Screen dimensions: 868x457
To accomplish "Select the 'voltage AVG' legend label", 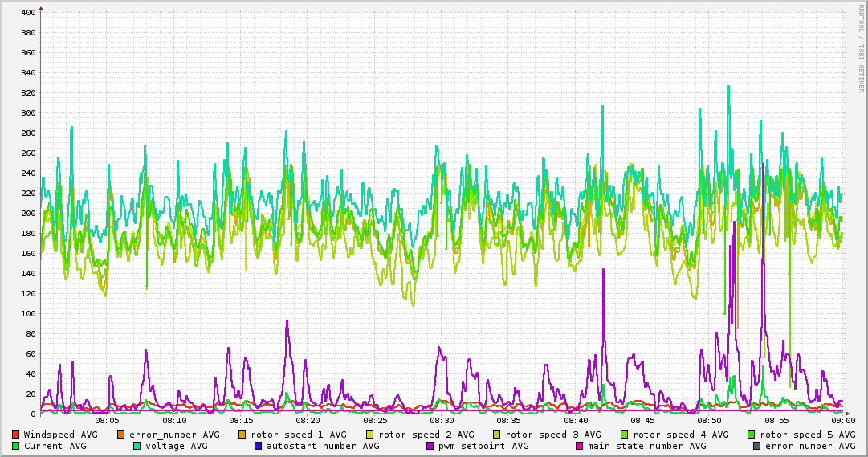I will [177, 446].
